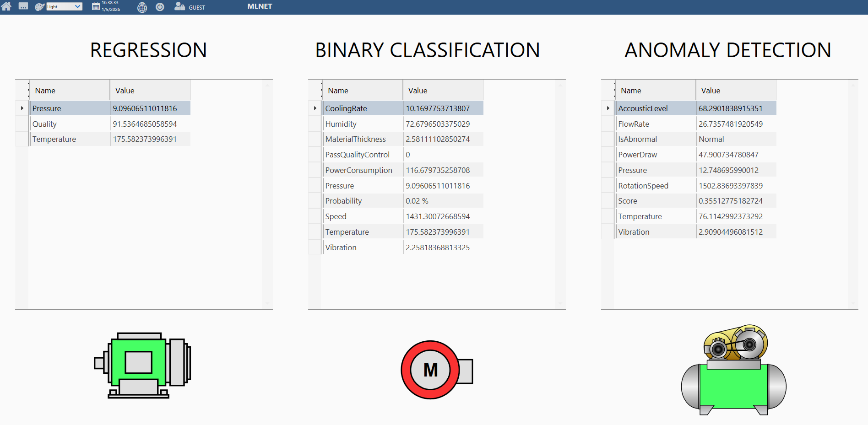Click the GUEST user login icon
This screenshot has width=868, height=425.
(x=179, y=6)
